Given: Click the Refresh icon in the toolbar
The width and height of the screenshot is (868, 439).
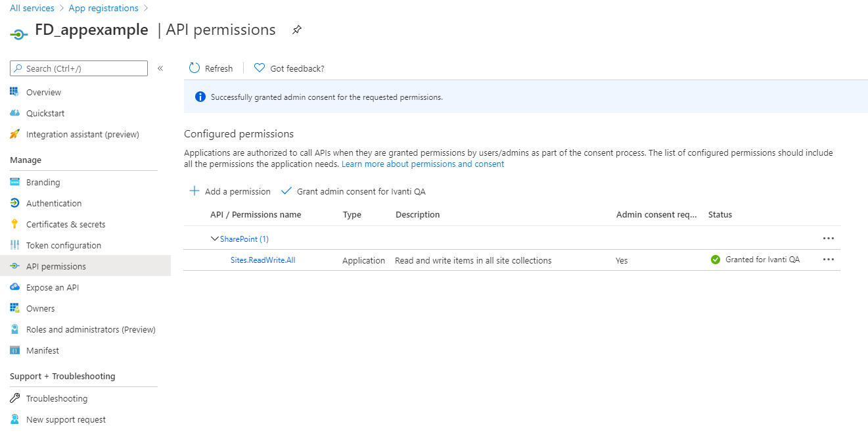Looking at the screenshot, I should (194, 68).
